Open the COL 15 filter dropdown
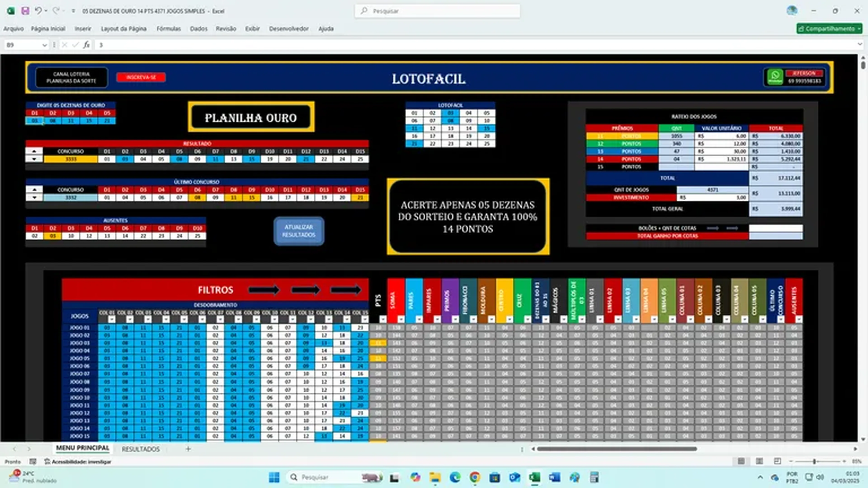The height and width of the screenshot is (488, 868). coord(365,319)
